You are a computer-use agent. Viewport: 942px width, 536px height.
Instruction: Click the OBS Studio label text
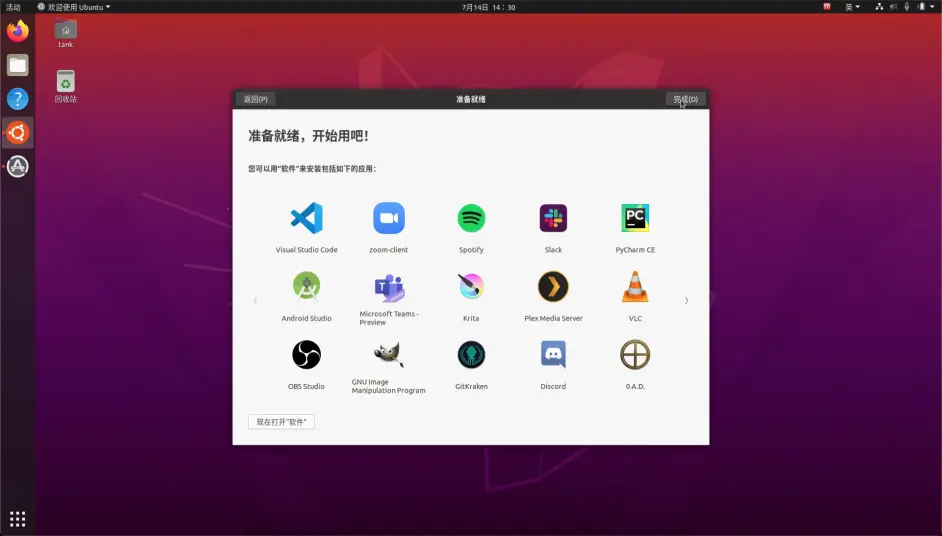pos(306,386)
